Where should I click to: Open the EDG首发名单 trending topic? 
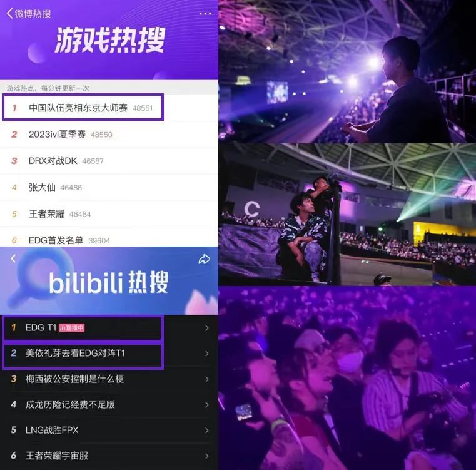109,240
